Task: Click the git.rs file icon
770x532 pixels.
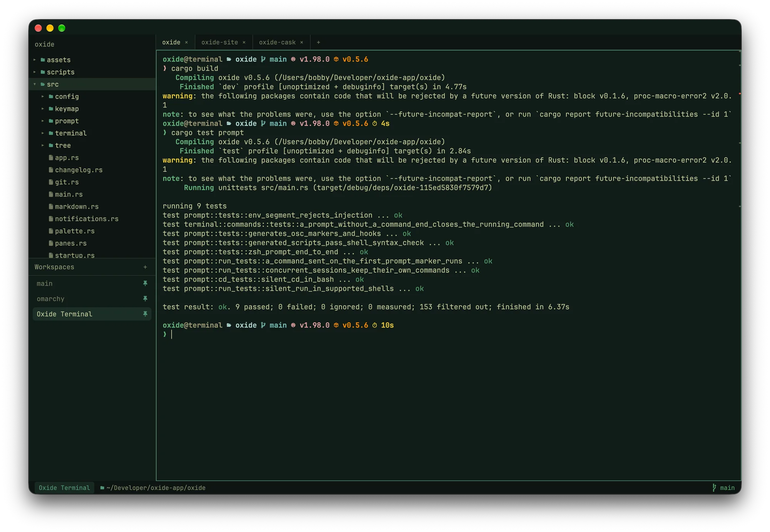Action: coord(51,182)
